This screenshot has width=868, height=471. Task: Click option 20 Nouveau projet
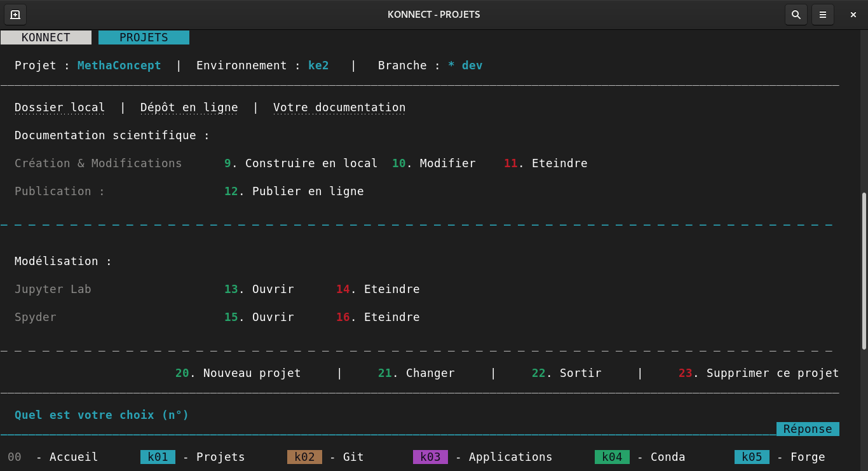(x=238, y=373)
